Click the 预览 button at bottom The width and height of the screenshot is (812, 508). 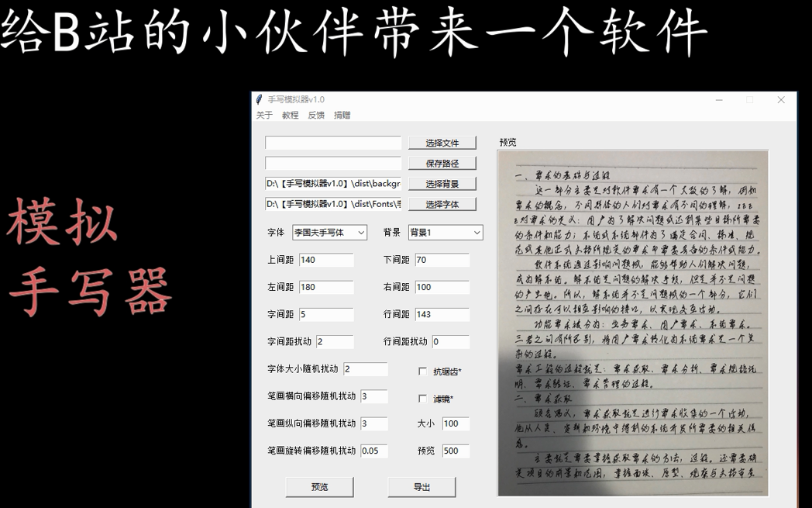click(x=319, y=487)
